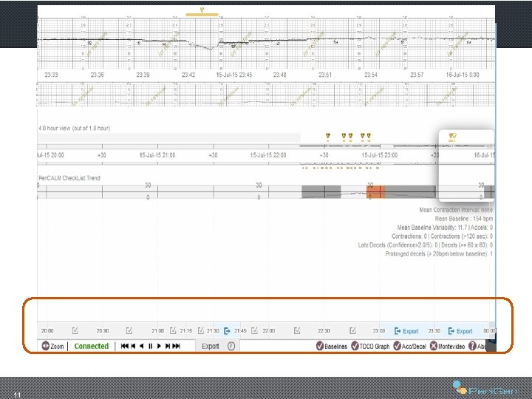
Task: Click the 'PeriCALM CheckList Trend' heading
Action: point(69,178)
